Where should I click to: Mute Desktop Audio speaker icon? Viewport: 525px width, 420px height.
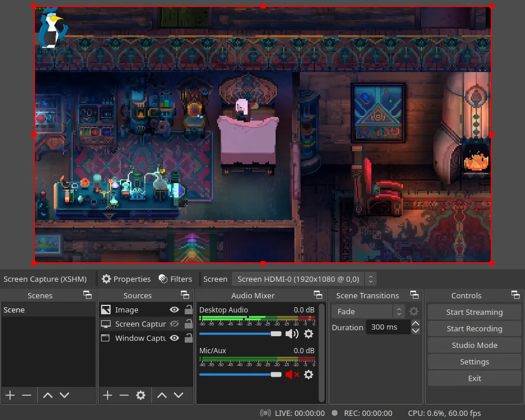click(292, 334)
